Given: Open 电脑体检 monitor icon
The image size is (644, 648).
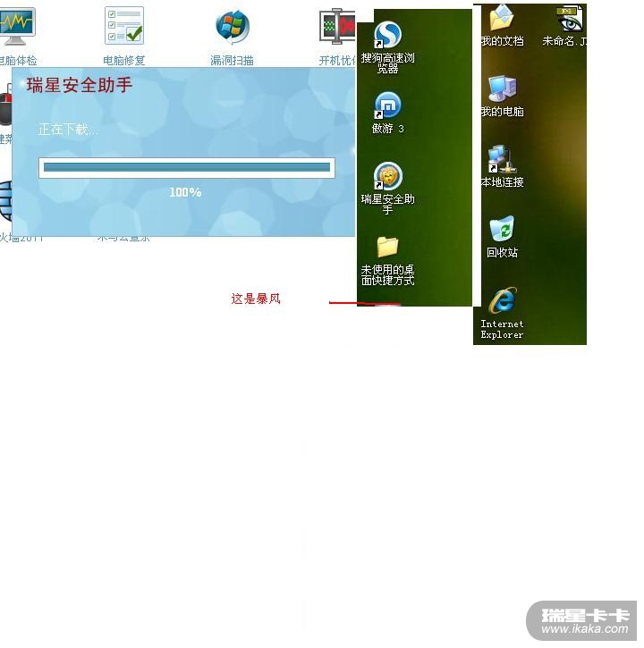Looking at the screenshot, I should (17, 27).
